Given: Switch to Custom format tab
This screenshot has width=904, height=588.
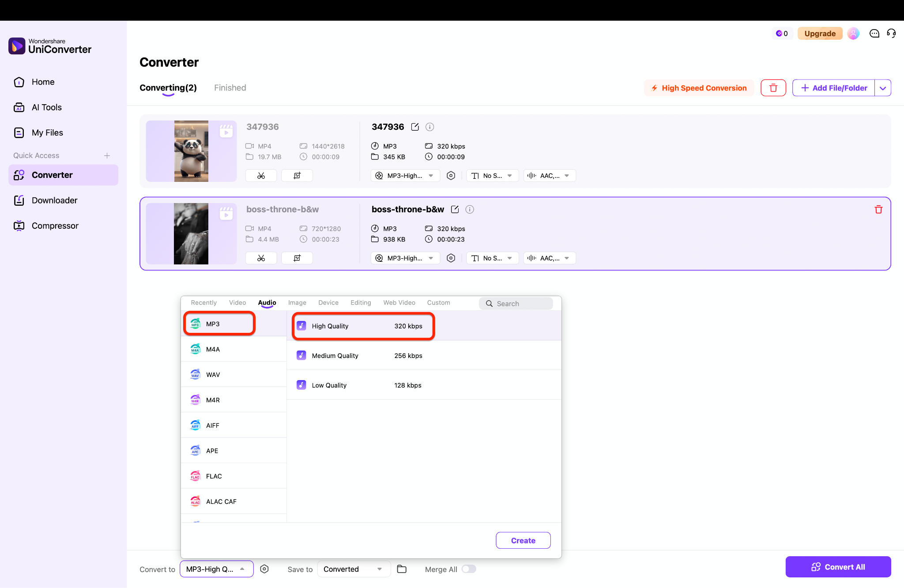Looking at the screenshot, I should (x=438, y=303).
